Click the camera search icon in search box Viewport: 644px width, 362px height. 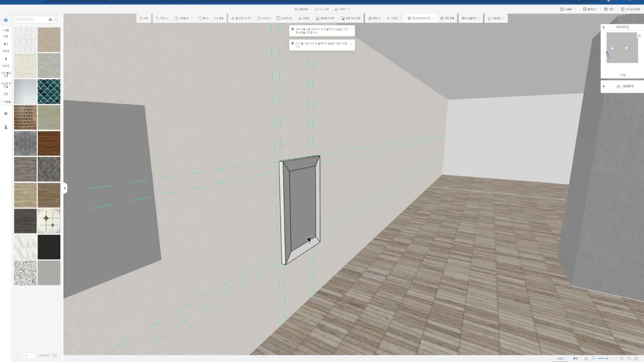[x=50, y=20]
